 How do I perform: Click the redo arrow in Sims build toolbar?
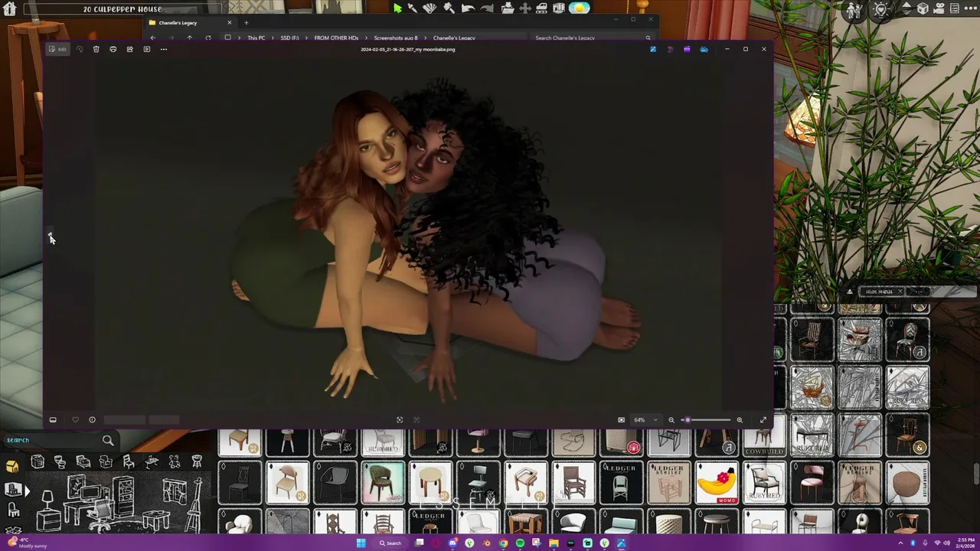[486, 8]
